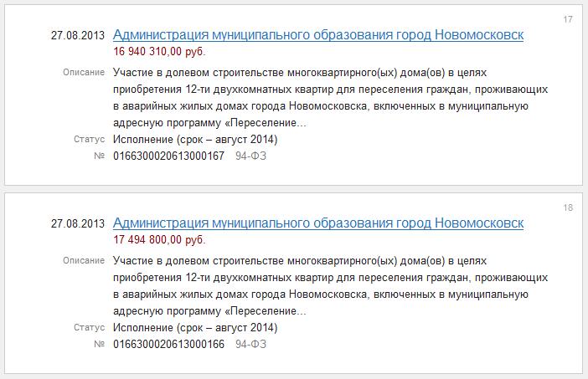Click the card index number 17
The width and height of the screenshot is (588, 379).
coord(568,18)
